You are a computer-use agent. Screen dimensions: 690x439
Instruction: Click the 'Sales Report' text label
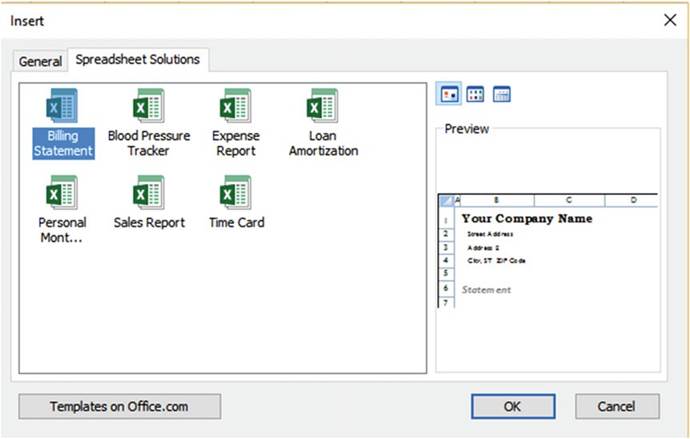point(148,223)
